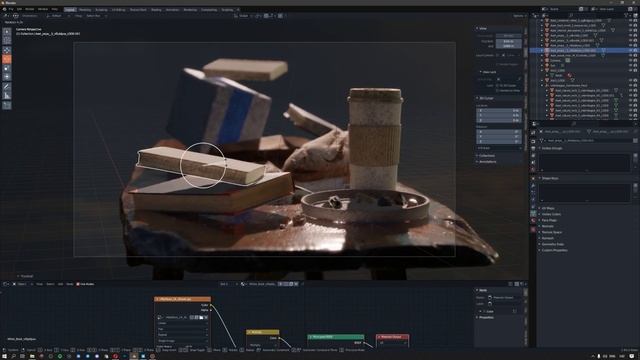Viewport: 640px width, 360px height.
Task: Click the Principled BSDF node header
Action: (x=336, y=337)
